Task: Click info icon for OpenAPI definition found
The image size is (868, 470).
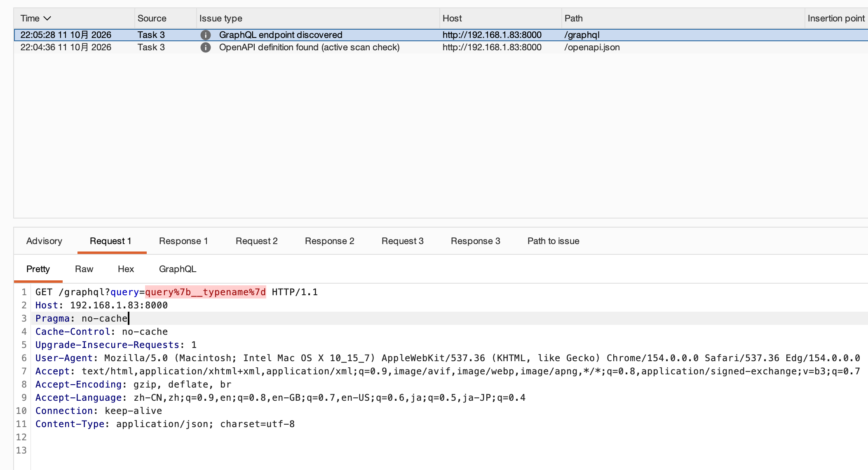Action: [x=206, y=47]
